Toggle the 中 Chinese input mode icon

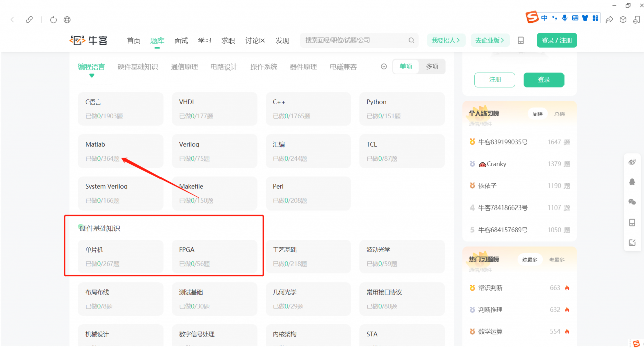[545, 18]
